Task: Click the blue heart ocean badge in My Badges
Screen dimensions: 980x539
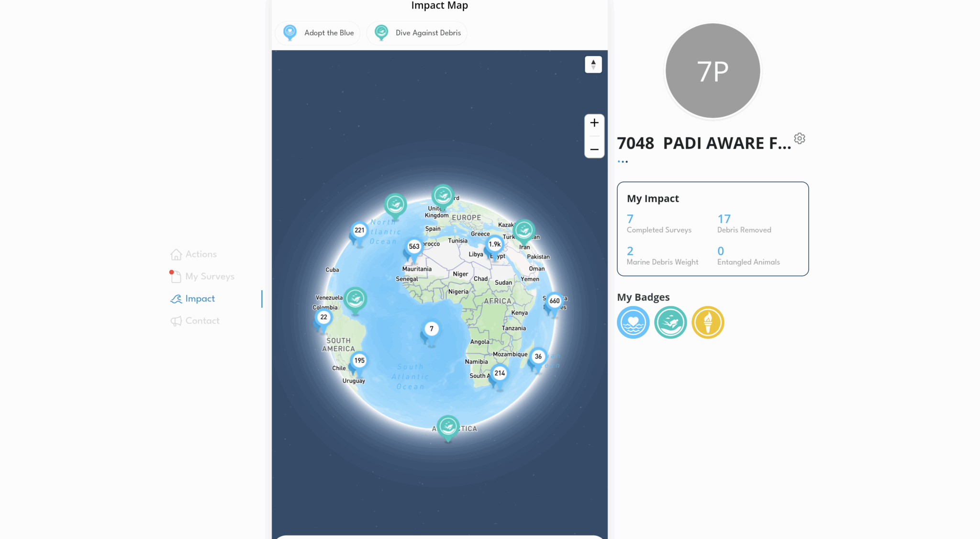Action: pyautogui.click(x=633, y=322)
